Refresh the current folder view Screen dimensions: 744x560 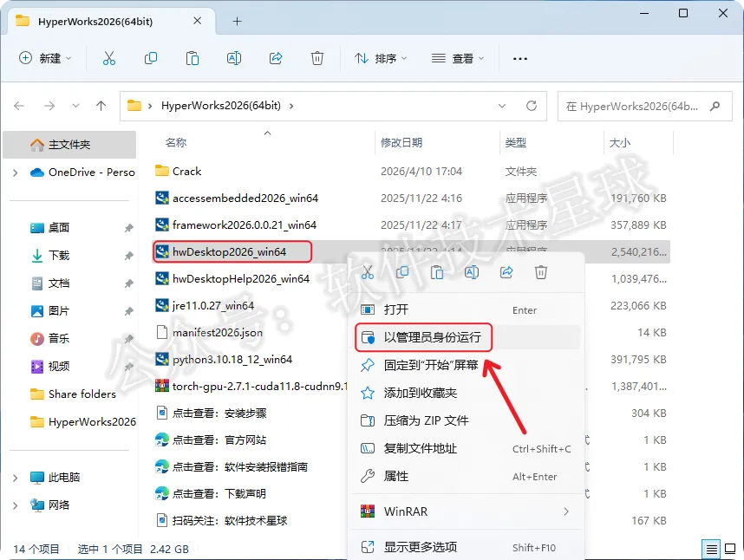532,106
